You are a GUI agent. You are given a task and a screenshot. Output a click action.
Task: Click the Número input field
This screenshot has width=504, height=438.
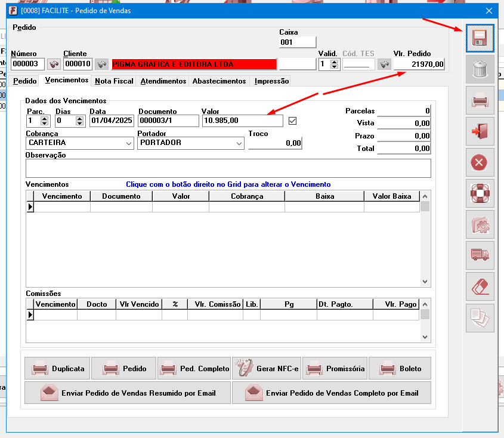(x=27, y=64)
